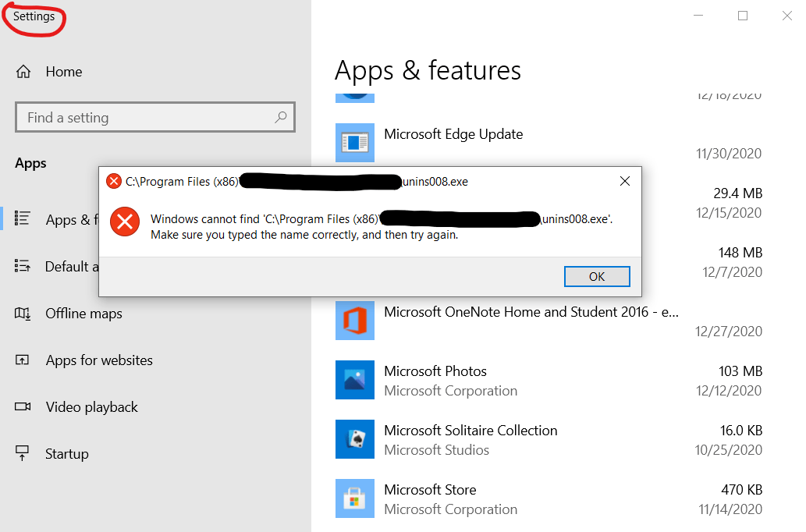Click the Apps & features list icon

(x=22, y=218)
